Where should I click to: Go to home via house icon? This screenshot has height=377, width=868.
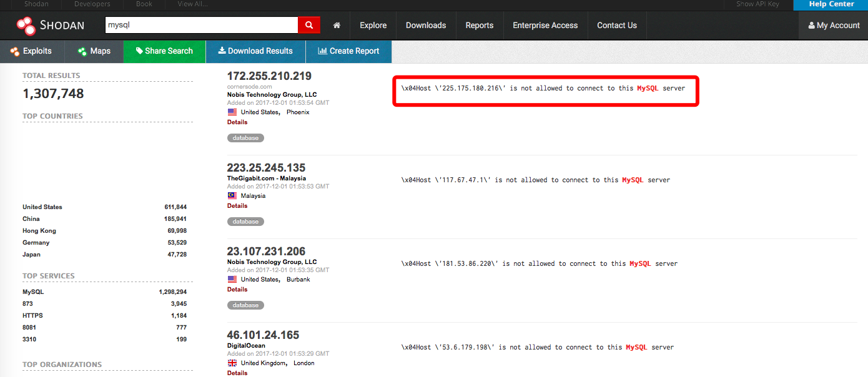337,26
